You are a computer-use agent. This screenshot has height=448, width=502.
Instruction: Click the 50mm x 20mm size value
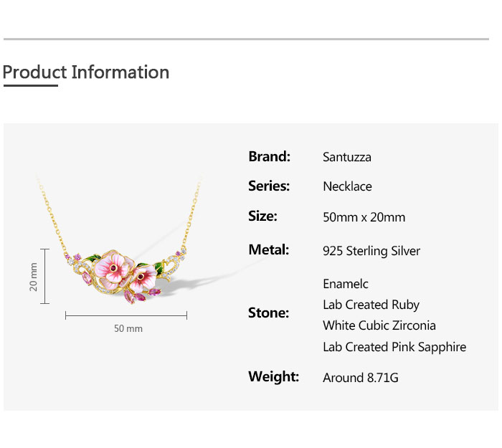click(x=364, y=217)
